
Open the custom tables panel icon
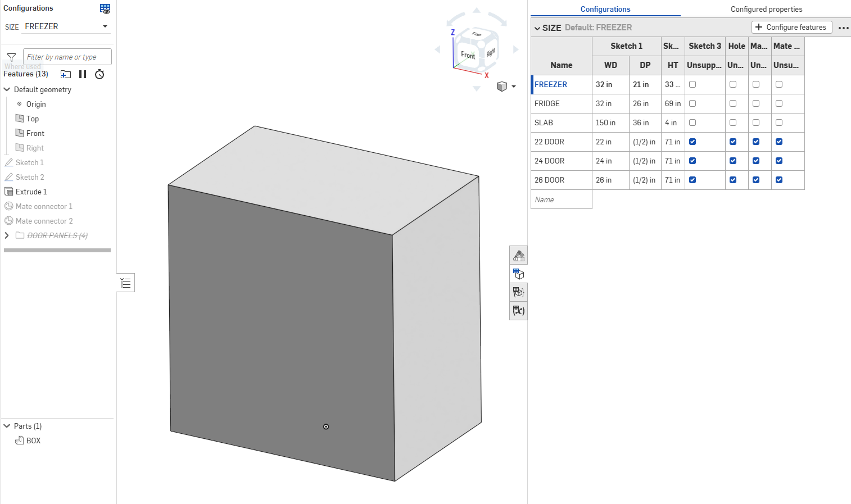(x=518, y=292)
